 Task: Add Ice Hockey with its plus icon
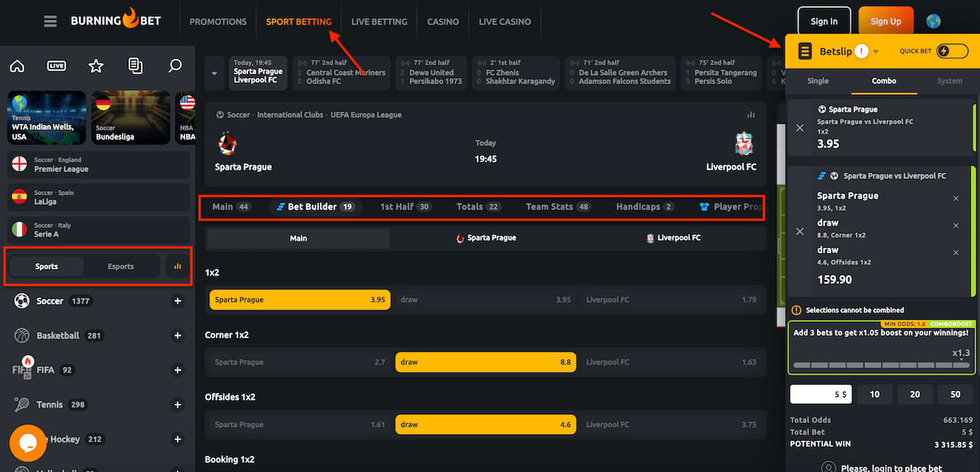coord(178,439)
